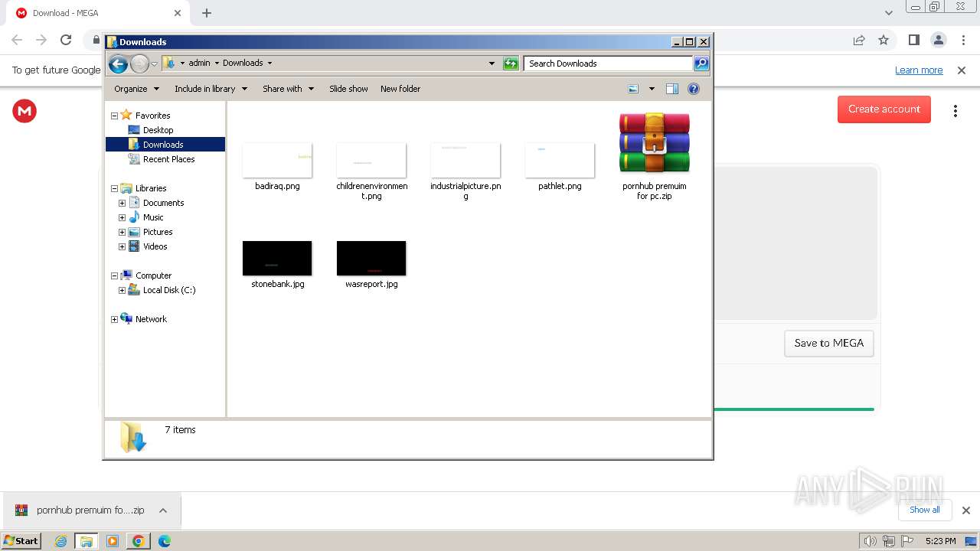Collapse the Favorites tree group
The height and width of the screenshot is (551, 980).
[114, 116]
